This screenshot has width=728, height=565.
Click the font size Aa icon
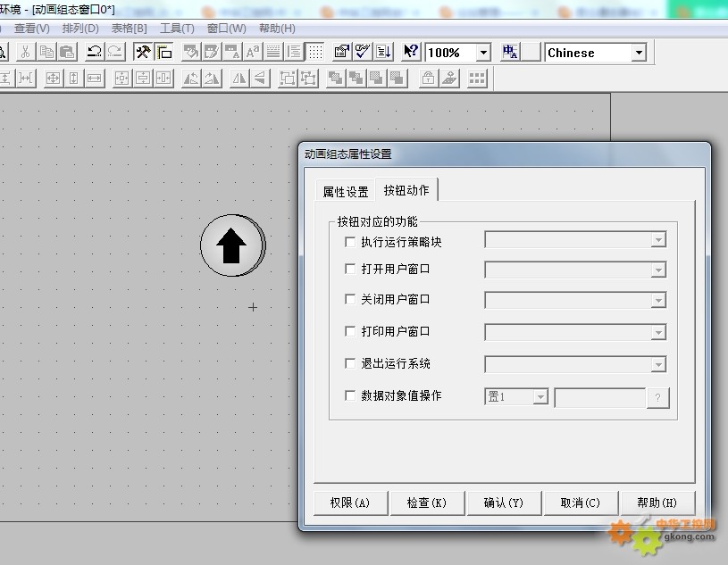click(253, 52)
